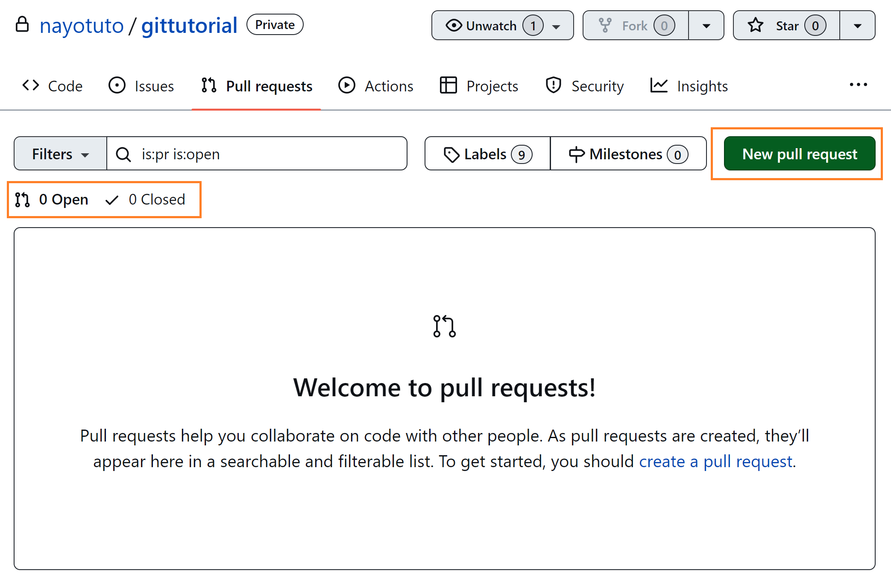Expand the Filters dropdown
Image resolution: width=891 pixels, height=588 pixels.
click(60, 154)
